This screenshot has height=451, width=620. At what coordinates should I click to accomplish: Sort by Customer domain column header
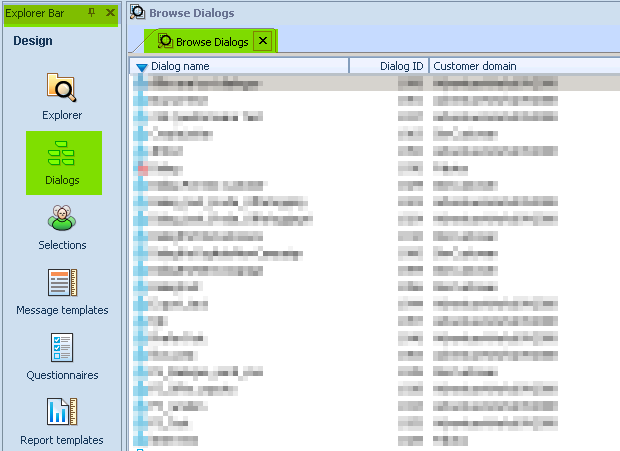tap(524, 66)
